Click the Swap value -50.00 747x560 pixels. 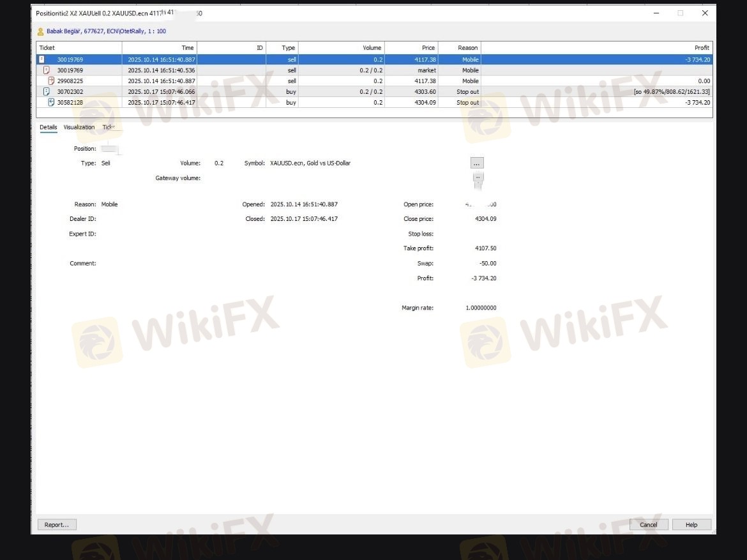[x=488, y=263]
